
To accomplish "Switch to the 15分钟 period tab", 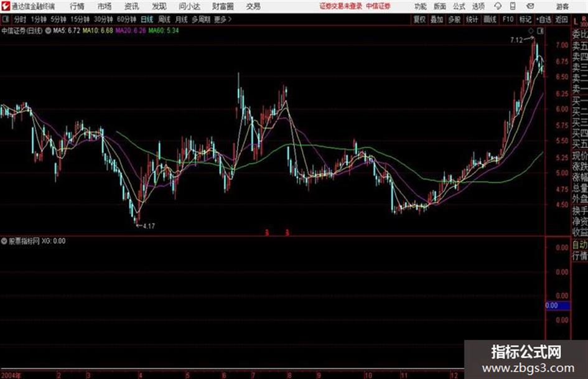I will (x=80, y=19).
